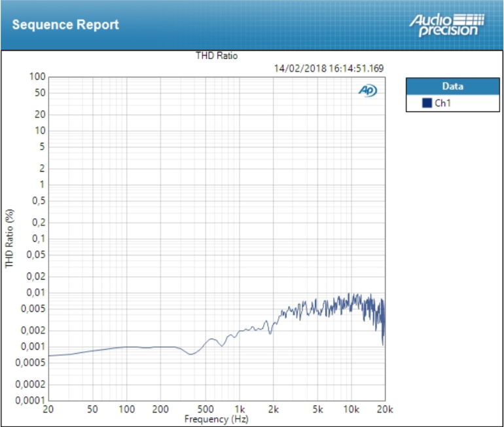Click the 1k tick on frequency axis
Image resolution: width=504 pixels, height=427 pixels.
pos(240,410)
